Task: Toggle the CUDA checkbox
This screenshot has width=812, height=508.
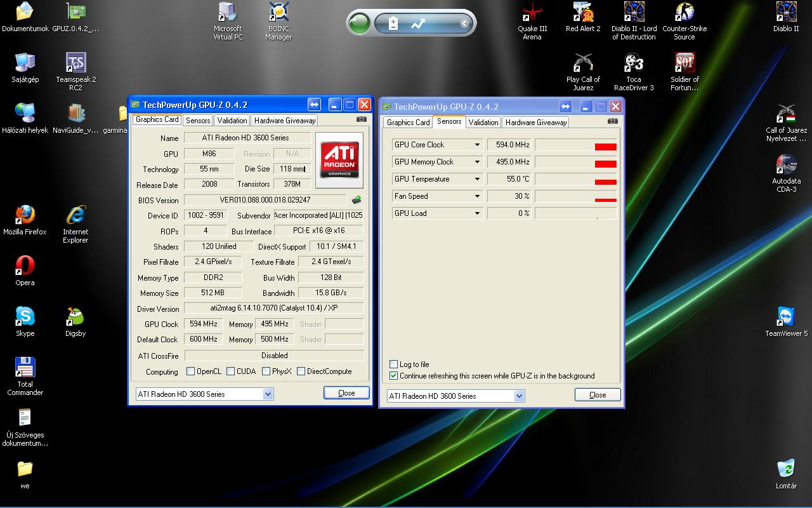Action: 231,371
